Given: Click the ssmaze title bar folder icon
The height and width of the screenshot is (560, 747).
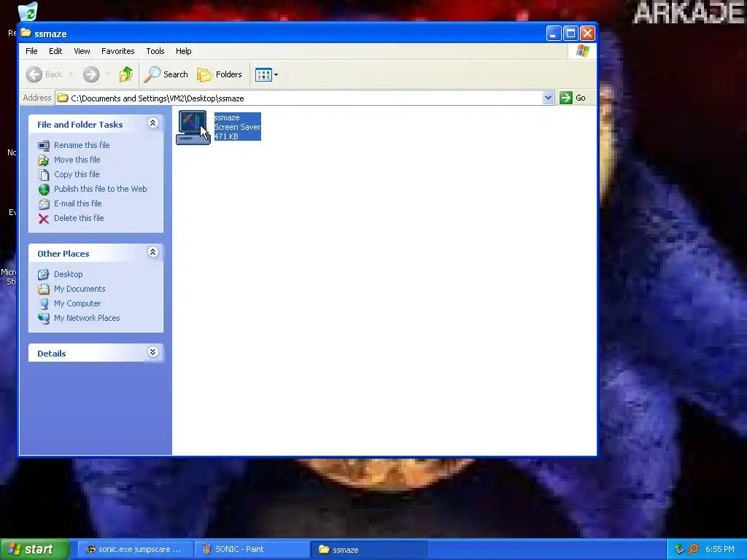Looking at the screenshot, I should 26,34.
